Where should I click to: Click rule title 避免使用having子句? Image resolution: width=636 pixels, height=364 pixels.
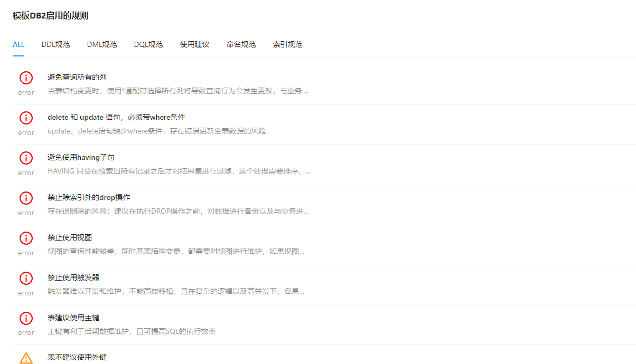click(x=81, y=157)
